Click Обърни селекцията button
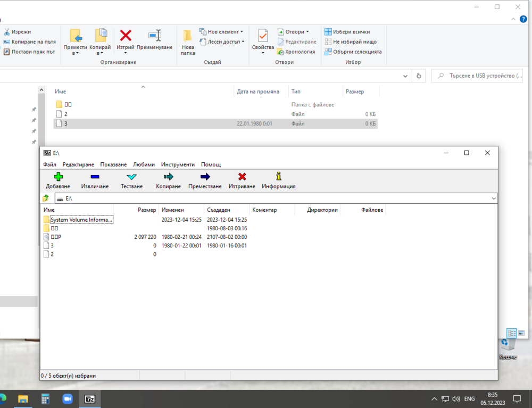The width and height of the screenshot is (532, 408). pos(353,52)
